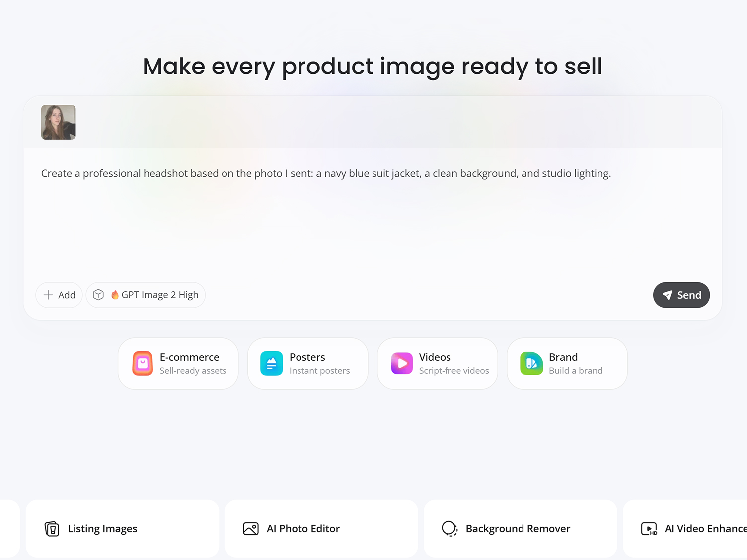The image size is (747, 560).
Task: Click the Background Remover circle icon
Action: tap(449, 529)
